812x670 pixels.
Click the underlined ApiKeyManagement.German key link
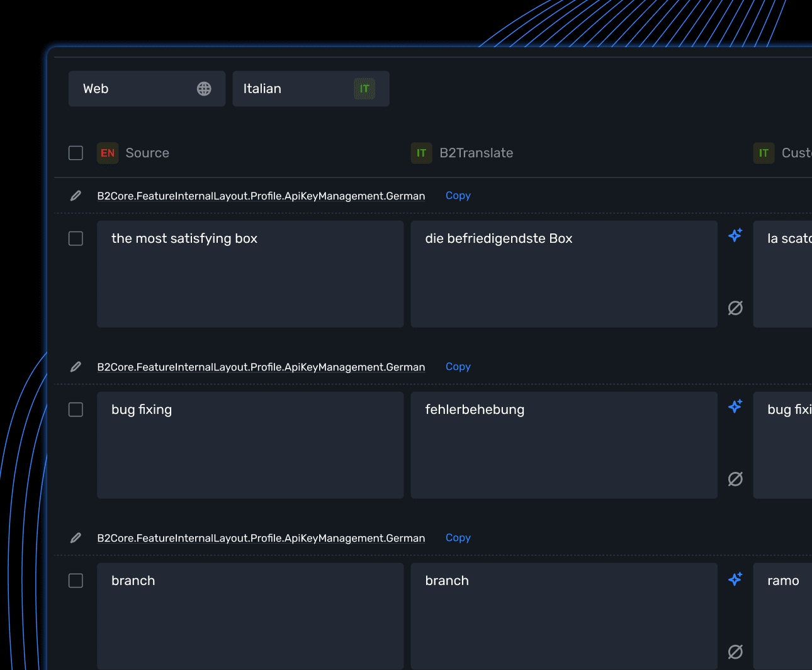pos(261,367)
